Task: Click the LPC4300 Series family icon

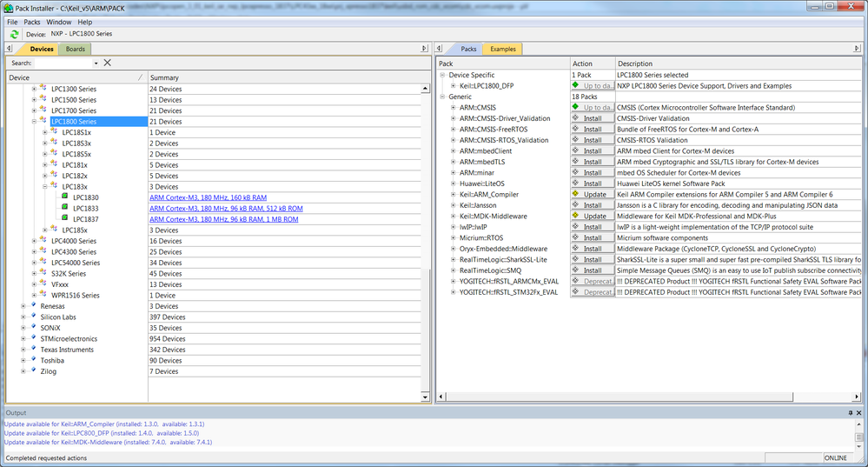Action: pos(43,251)
